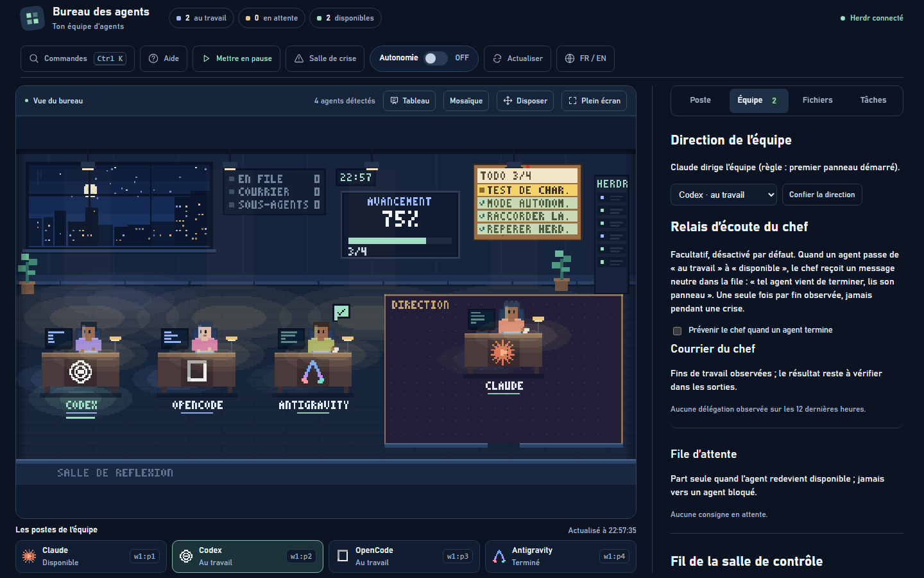
Task: Click the Antigravity icon in the w1:p4 card
Action: pyautogui.click(x=499, y=556)
